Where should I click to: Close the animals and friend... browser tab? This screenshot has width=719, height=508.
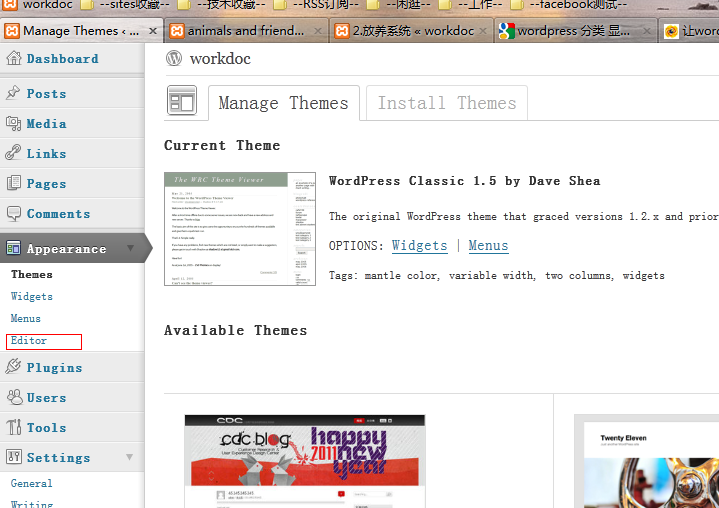tap(318, 31)
